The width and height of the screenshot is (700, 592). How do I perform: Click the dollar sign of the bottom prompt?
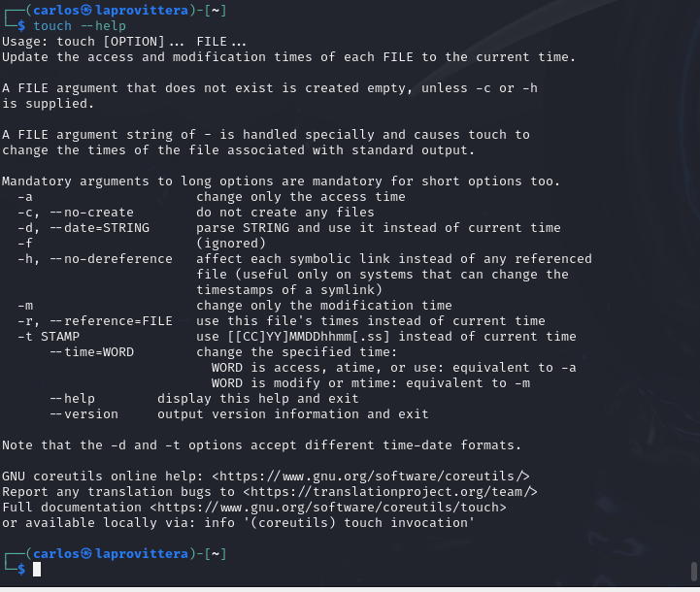21,570
